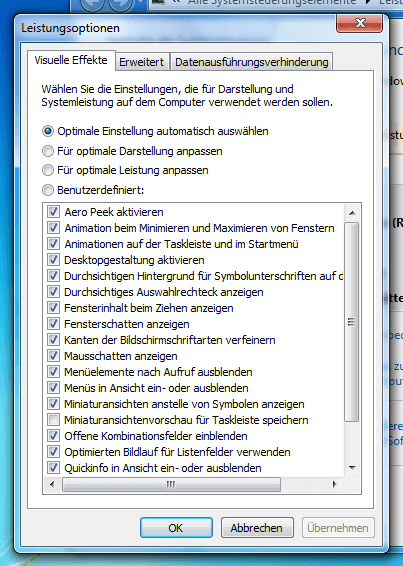Viewport: 403px width, 566px height.
Task: Toggle Fensterschatten anzeigen checkbox
Action: (53, 323)
